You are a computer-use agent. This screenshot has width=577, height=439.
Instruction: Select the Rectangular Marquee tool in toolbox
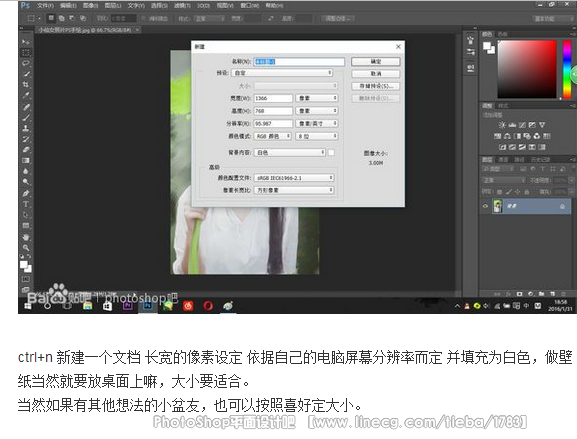tap(25, 52)
